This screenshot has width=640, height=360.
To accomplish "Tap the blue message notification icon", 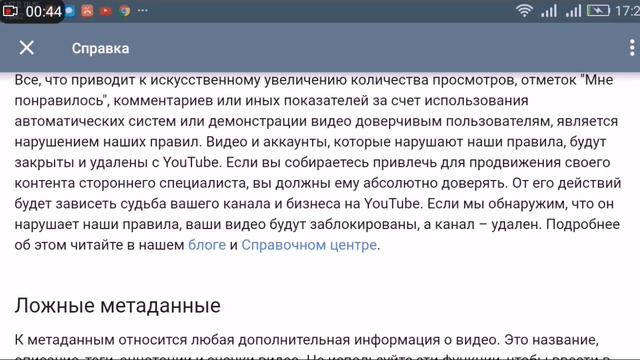I will (x=70, y=11).
